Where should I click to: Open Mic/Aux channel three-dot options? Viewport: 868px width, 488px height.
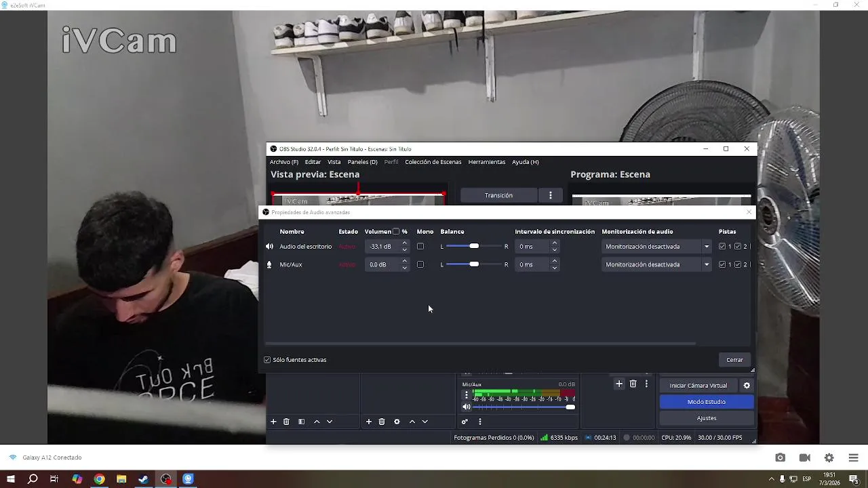coord(466,394)
